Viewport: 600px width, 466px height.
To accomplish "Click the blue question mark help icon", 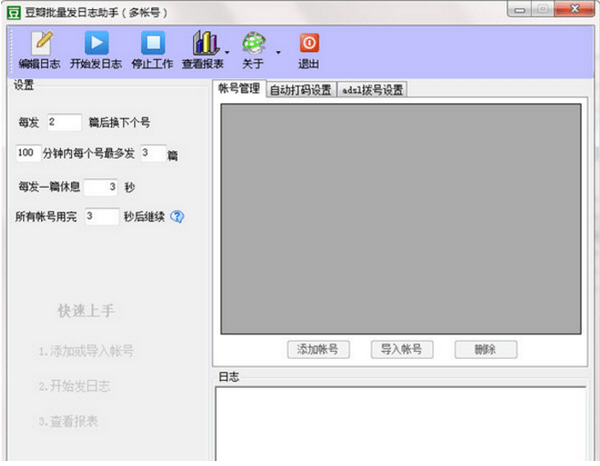I will (177, 217).
